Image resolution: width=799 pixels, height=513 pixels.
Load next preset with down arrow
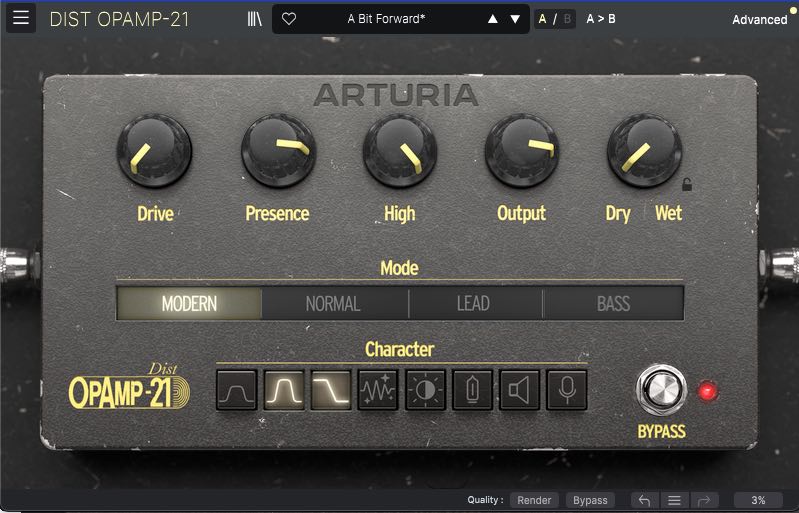(x=515, y=19)
